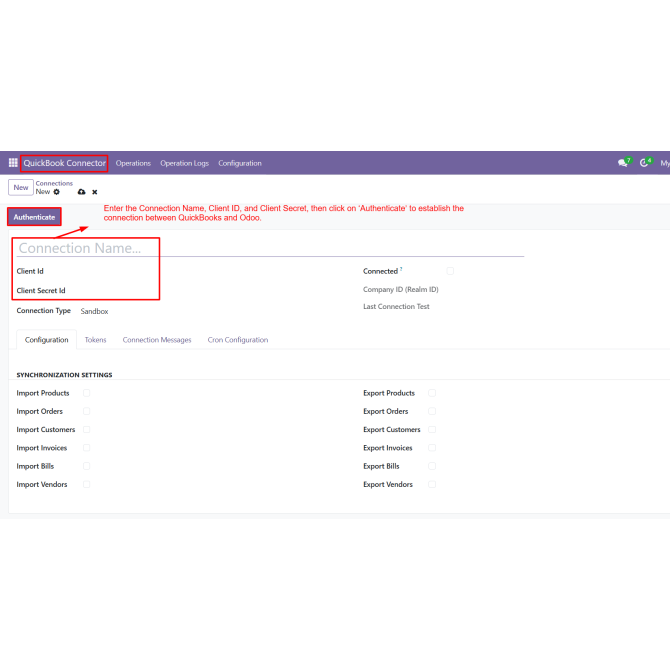Screen dimensions: 670x670
Task: Enable the Import Vendors checkbox
Action: click(87, 484)
